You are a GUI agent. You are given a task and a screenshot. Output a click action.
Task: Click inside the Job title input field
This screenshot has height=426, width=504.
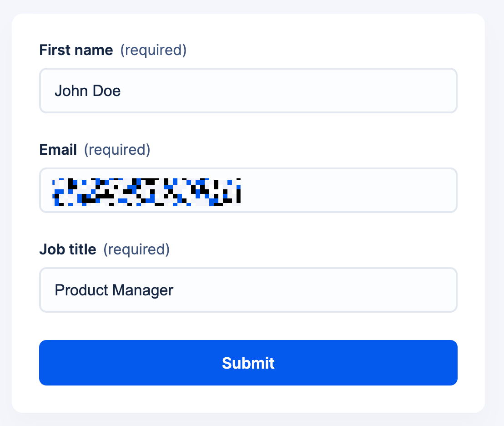(248, 289)
